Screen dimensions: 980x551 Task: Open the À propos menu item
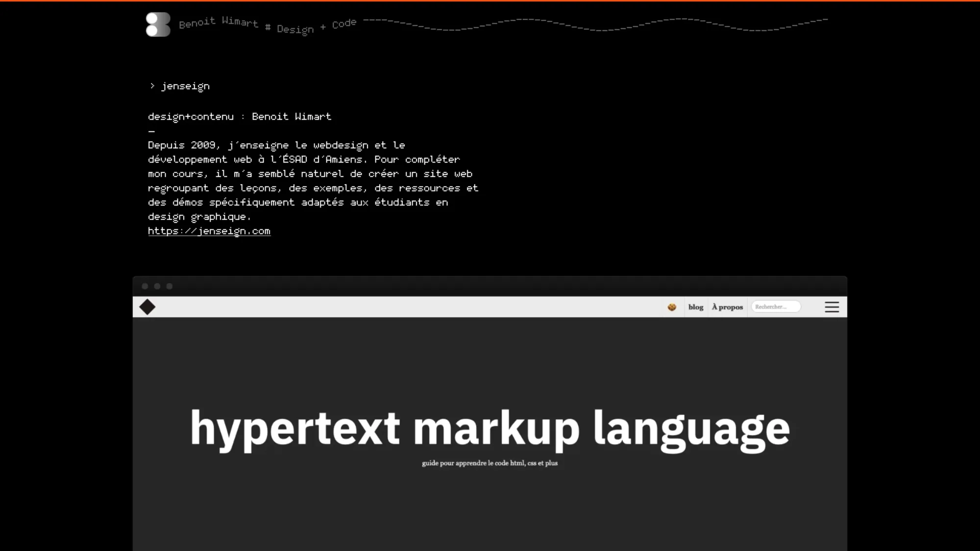coord(727,307)
